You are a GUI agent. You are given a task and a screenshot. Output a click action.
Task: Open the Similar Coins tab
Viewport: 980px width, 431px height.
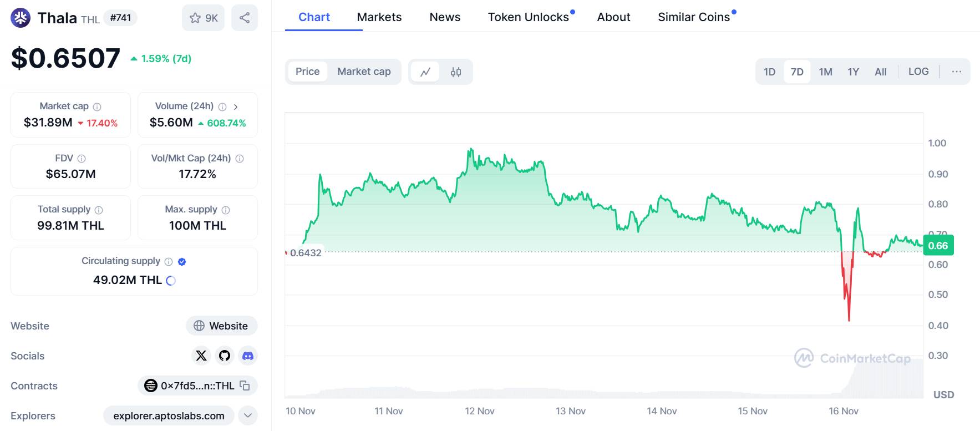[694, 17]
